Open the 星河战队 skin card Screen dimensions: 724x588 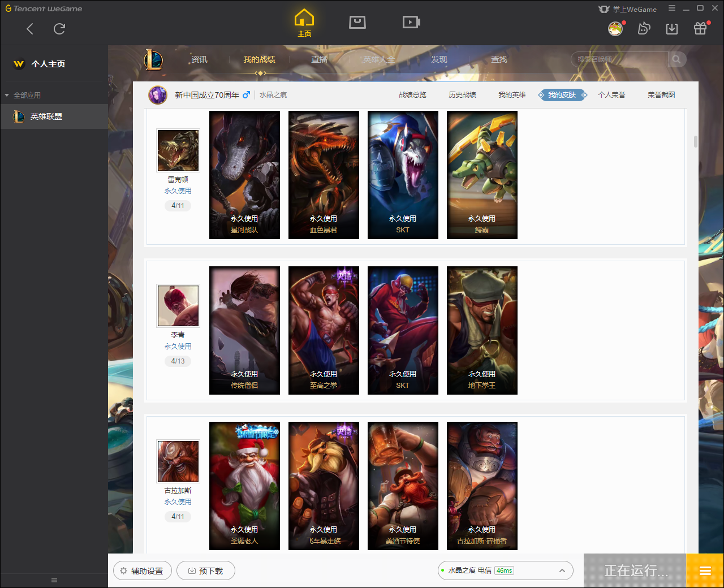(244, 175)
